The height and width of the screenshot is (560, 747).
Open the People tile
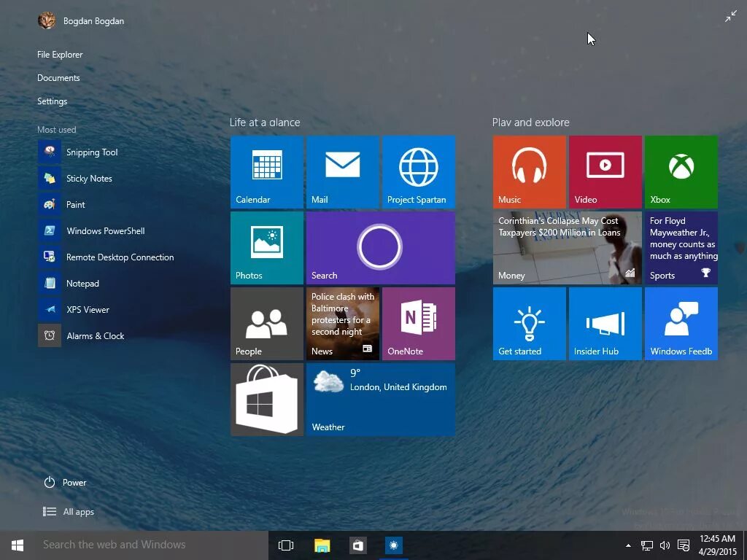(267, 323)
